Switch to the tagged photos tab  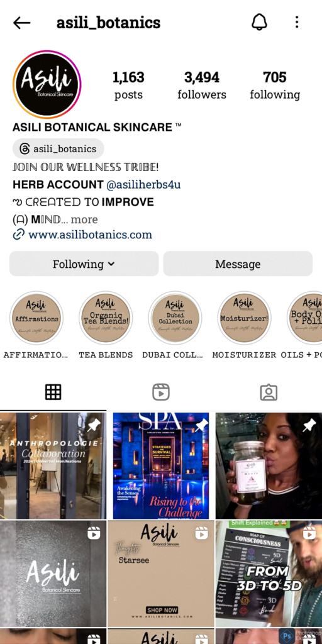(x=269, y=392)
